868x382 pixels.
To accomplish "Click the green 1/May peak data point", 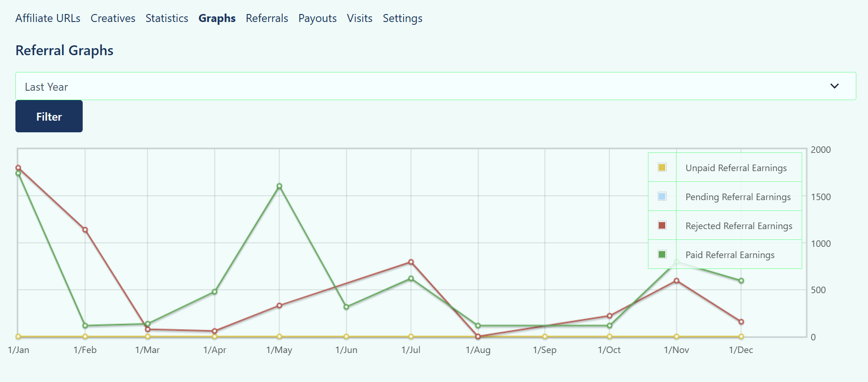I will tap(279, 186).
